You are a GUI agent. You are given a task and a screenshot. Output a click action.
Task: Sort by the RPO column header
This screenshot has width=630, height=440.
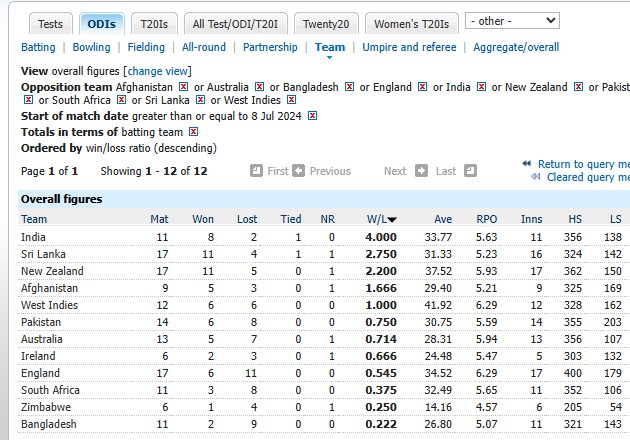pyautogui.click(x=487, y=219)
